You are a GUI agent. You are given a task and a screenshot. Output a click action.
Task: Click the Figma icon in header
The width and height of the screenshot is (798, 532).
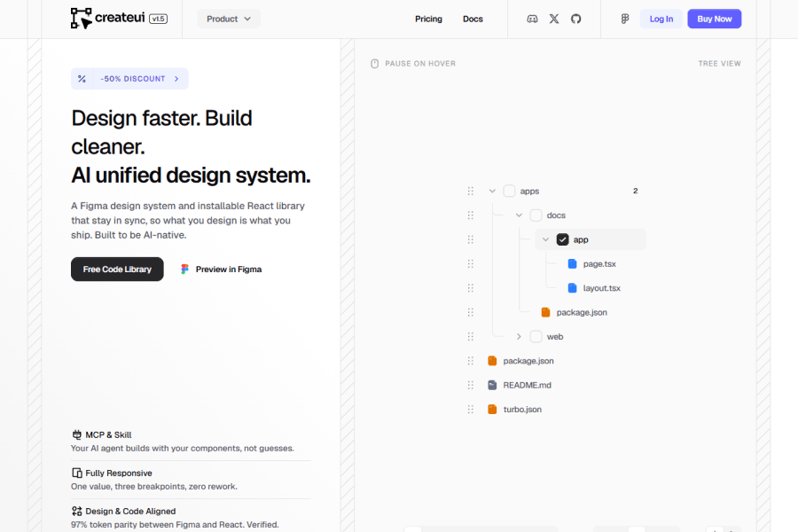pos(624,19)
